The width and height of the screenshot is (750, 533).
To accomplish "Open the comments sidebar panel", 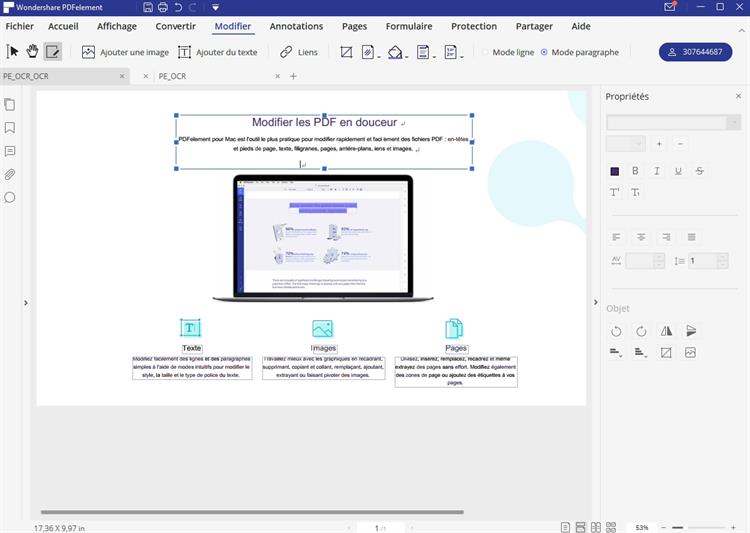I will (10, 151).
